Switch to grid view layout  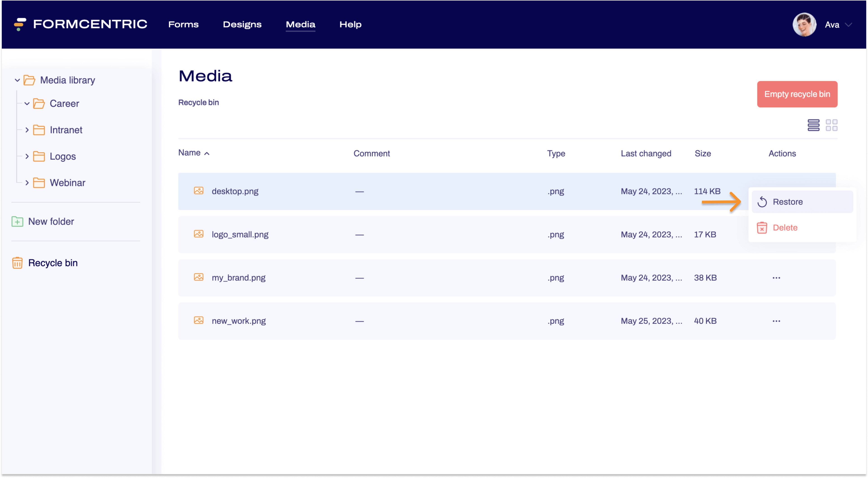(x=832, y=125)
